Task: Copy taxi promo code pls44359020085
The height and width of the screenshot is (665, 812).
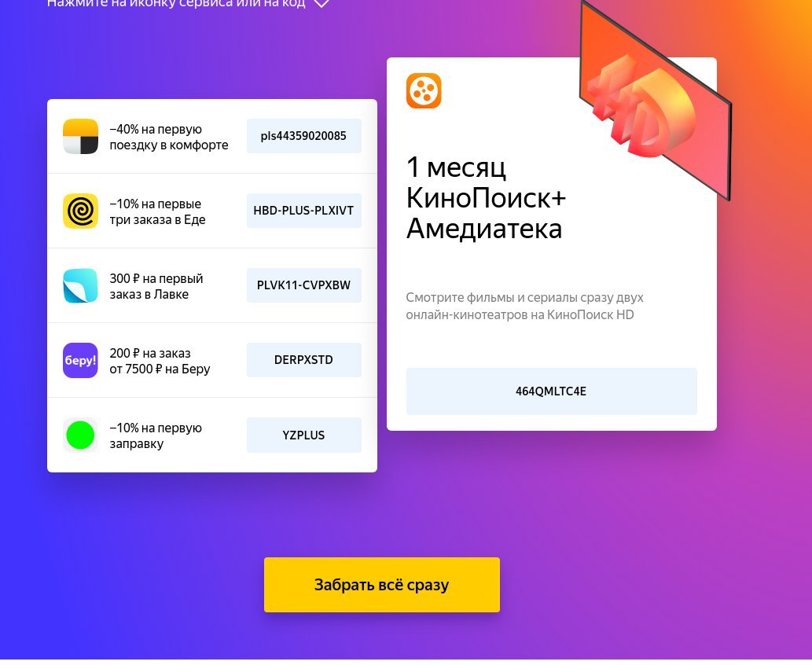Action: 304,136
